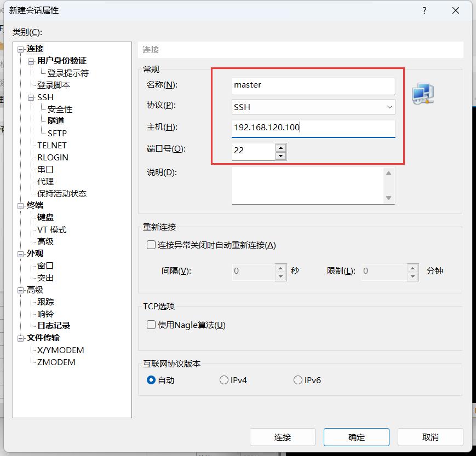Select 响铃 in category tree

(x=45, y=314)
